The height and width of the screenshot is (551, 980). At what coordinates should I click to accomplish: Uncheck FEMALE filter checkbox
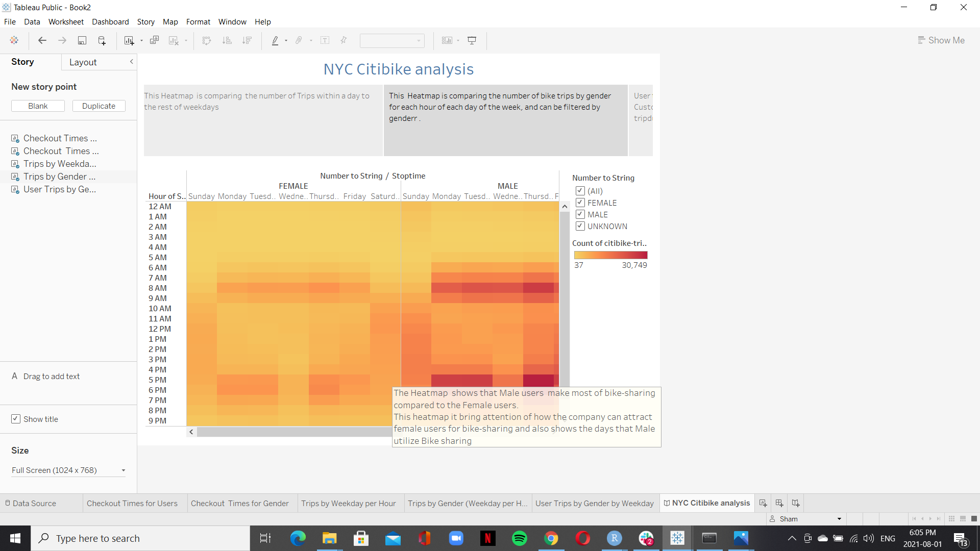pyautogui.click(x=580, y=203)
